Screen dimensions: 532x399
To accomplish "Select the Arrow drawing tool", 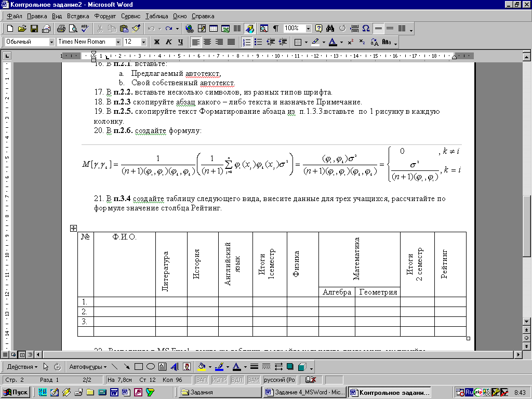I will coord(127,367).
